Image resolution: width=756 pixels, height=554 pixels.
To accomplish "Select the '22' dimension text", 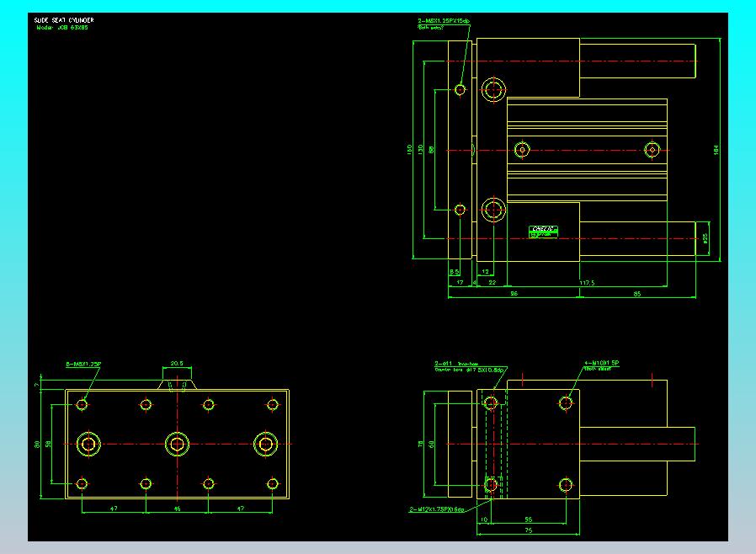I will pos(492,283).
